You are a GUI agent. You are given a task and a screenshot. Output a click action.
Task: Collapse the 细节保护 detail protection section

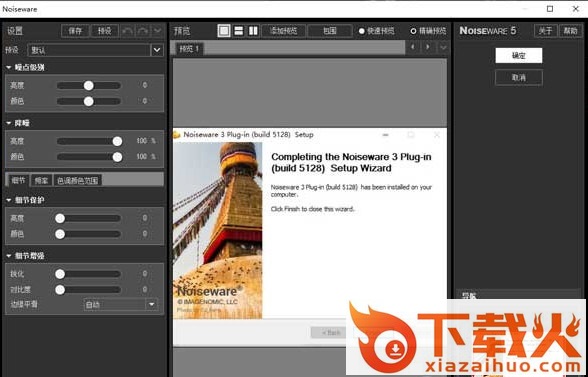point(9,200)
